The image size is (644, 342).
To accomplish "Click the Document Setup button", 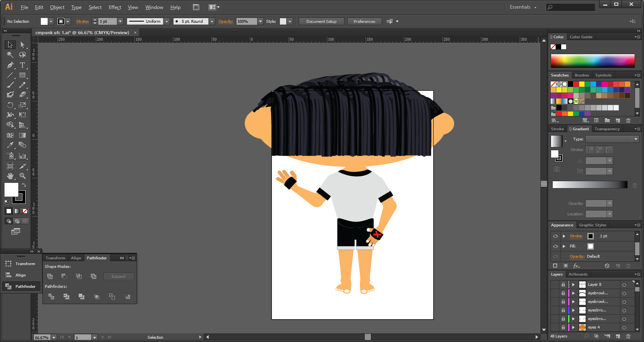I will (x=321, y=22).
